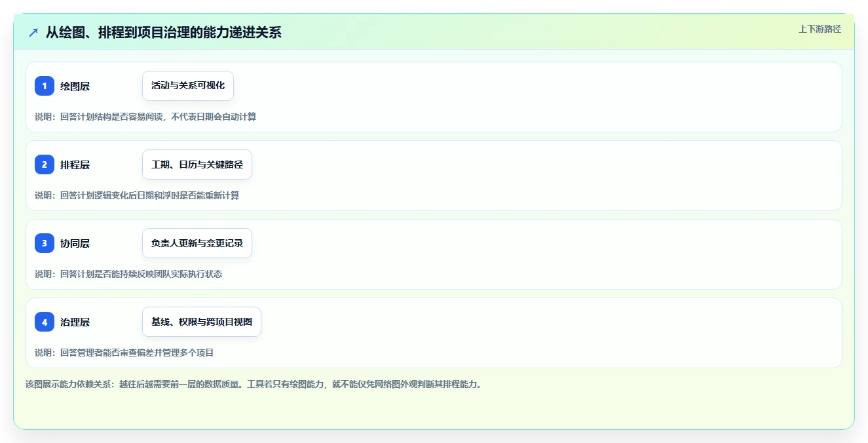This screenshot has height=443, width=868.
Task: Select the 工期、日历与关键路径 chip
Action: point(197,164)
